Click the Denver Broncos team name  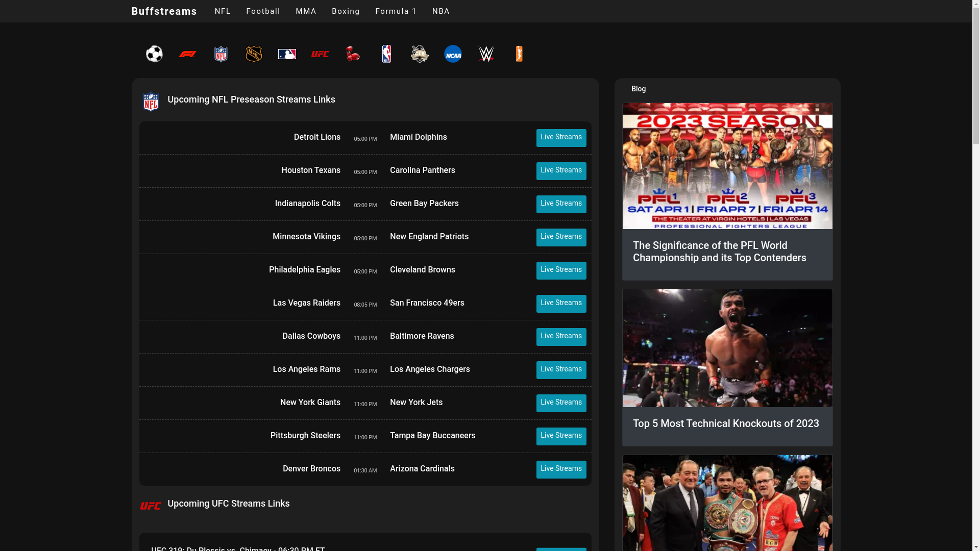pos(311,469)
